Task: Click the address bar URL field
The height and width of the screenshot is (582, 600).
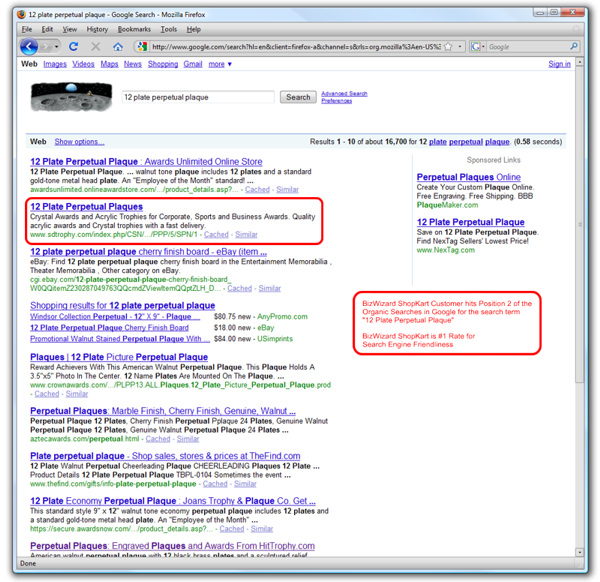Action: click(x=296, y=47)
